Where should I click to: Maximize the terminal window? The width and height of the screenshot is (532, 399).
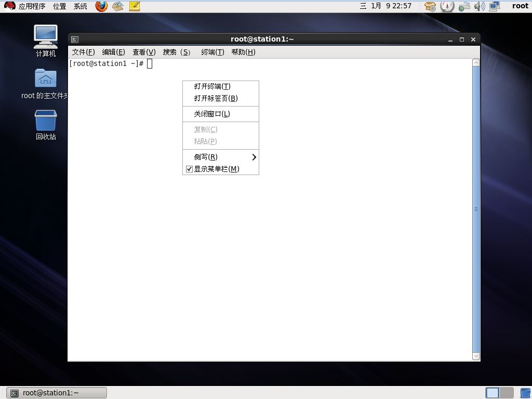point(462,39)
